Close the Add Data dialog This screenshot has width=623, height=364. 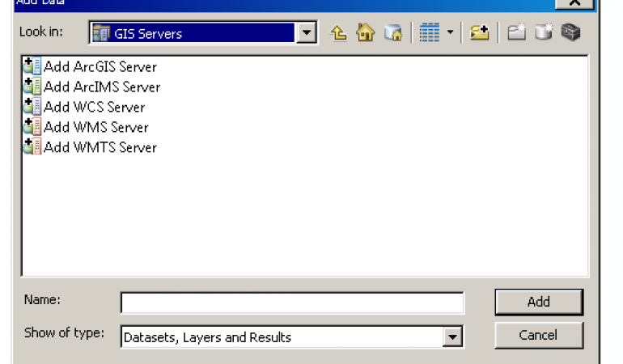pos(574,2)
